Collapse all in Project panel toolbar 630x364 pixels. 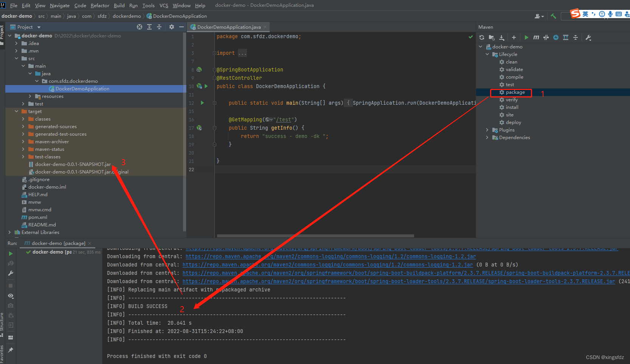(x=159, y=27)
